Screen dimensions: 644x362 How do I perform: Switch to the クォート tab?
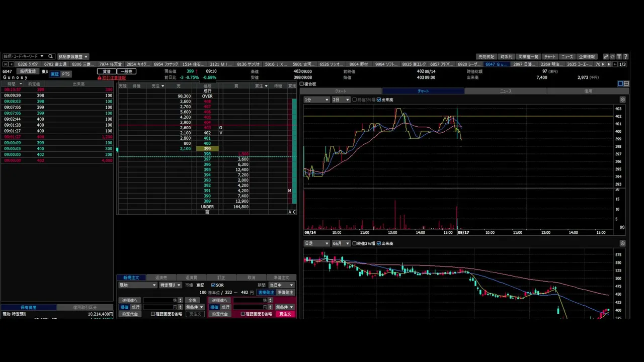341,91
